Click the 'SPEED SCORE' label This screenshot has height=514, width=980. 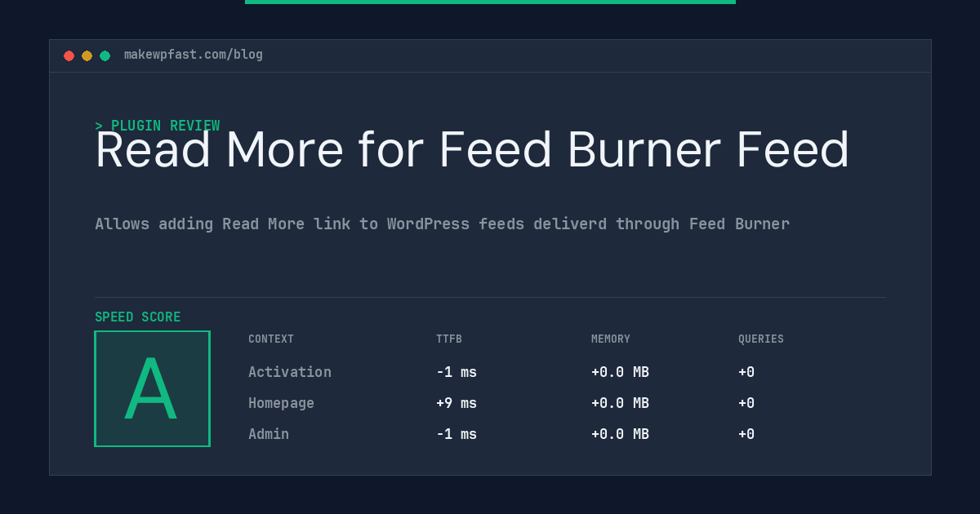(138, 317)
